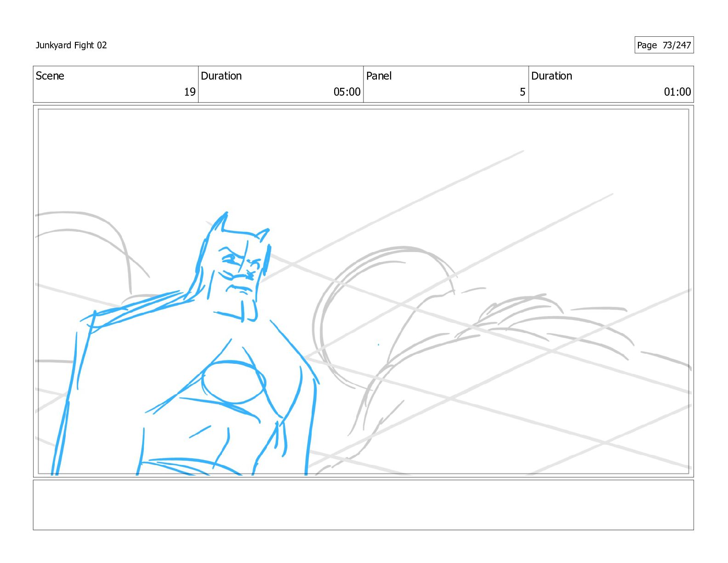728x563 pixels.
Task: Click the scene number '19'
Action: click(190, 92)
